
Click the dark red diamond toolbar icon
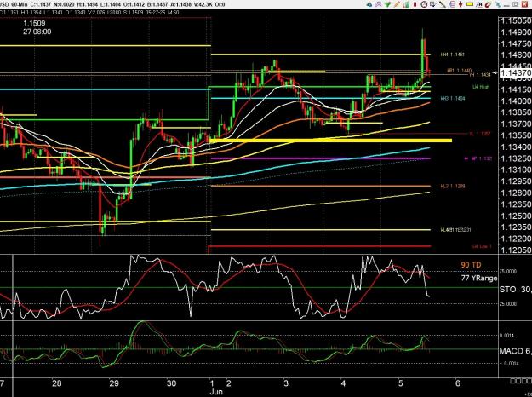click(415, 4)
